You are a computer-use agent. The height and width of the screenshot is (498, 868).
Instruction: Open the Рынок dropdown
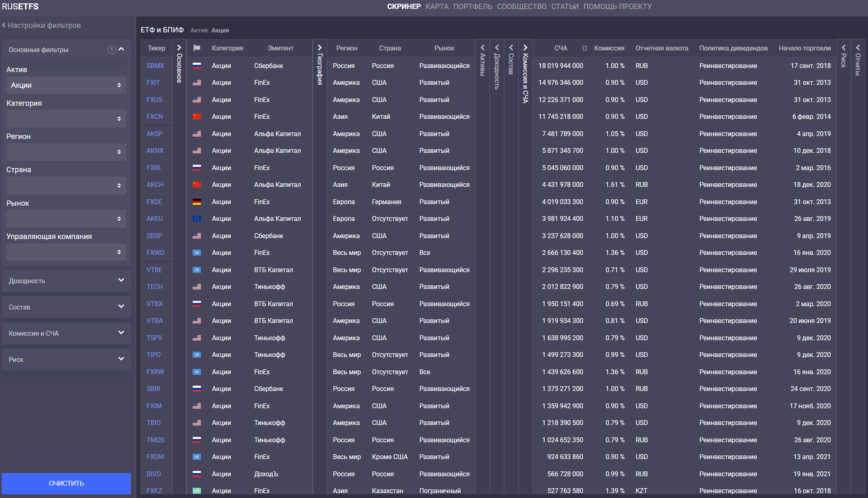(x=66, y=219)
